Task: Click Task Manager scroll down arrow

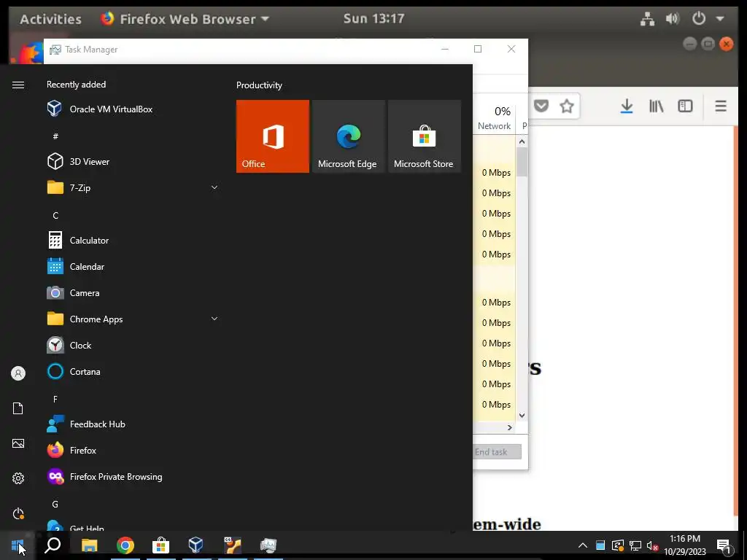Action: pyautogui.click(x=522, y=415)
